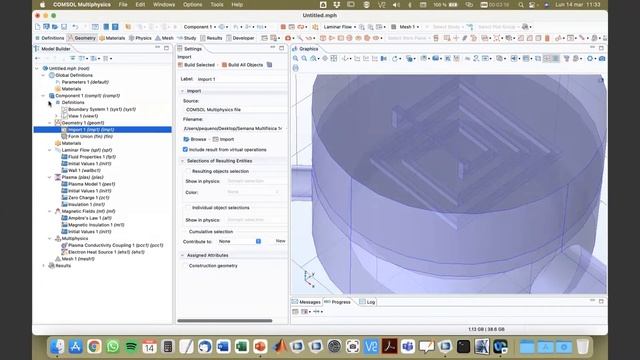Collapse the Plasma (plas) tree node
640x360 pixels.
(50, 178)
